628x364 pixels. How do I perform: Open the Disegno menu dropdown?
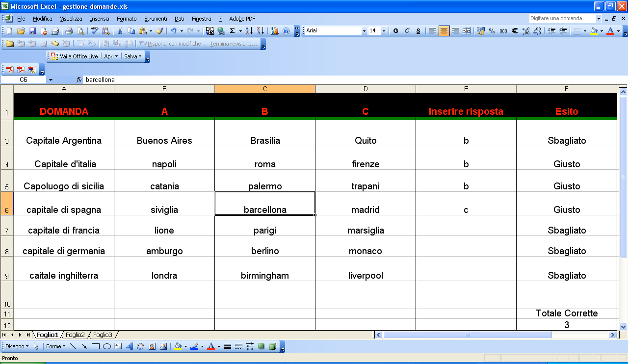17,346
